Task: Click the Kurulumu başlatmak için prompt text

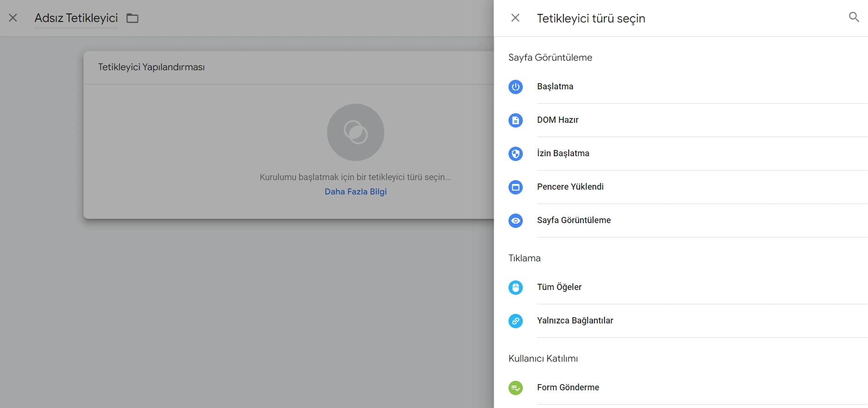Action: [356, 177]
